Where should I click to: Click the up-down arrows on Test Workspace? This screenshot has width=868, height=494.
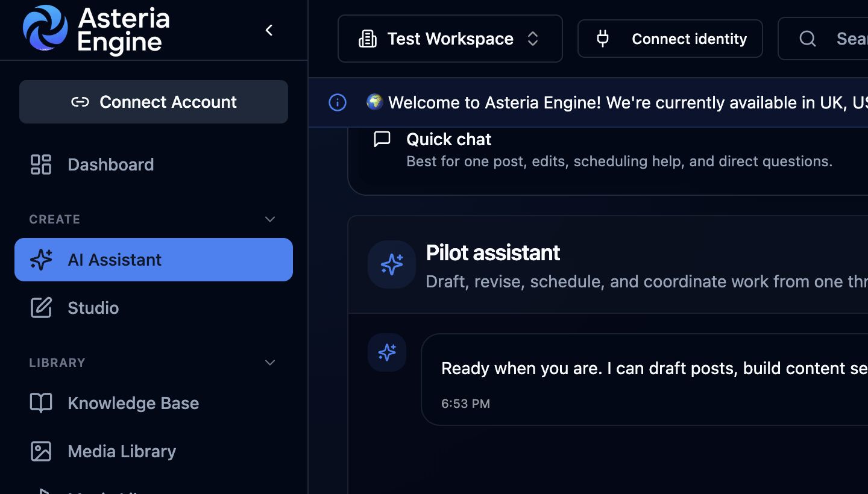(x=533, y=39)
